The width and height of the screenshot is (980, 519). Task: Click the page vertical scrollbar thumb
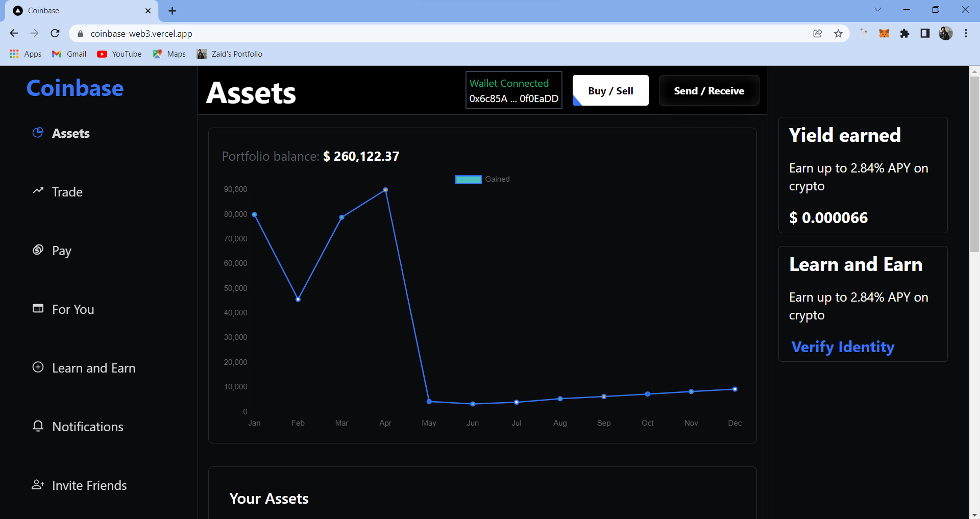click(974, 164)
